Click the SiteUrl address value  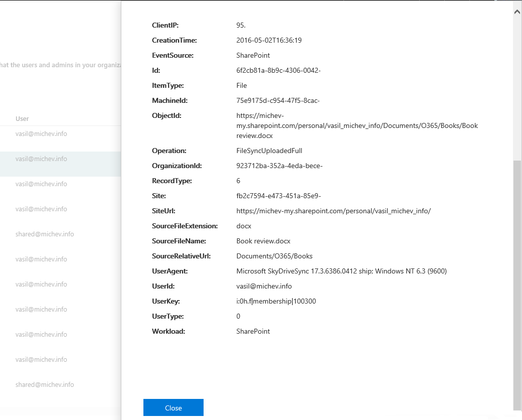[x=333, y=211]
